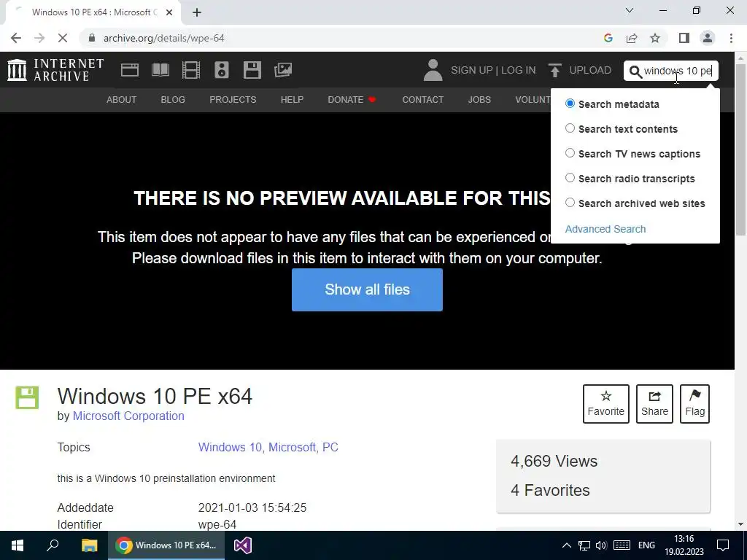Viewport: 747px width, 560px height.
Task: Open Chrome three-dot menu
Action: (x=731, y=38)
